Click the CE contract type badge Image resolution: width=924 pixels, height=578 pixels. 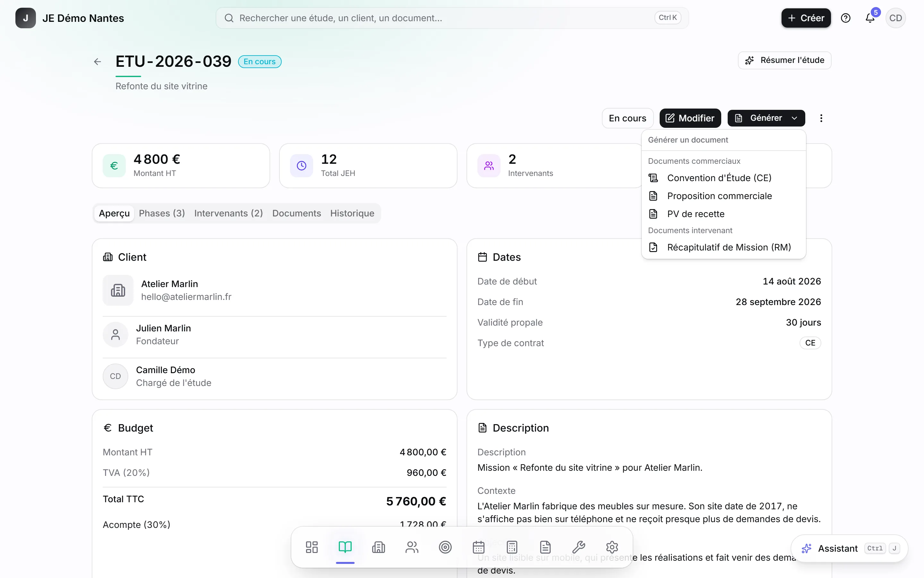click(x=810, y=343)
